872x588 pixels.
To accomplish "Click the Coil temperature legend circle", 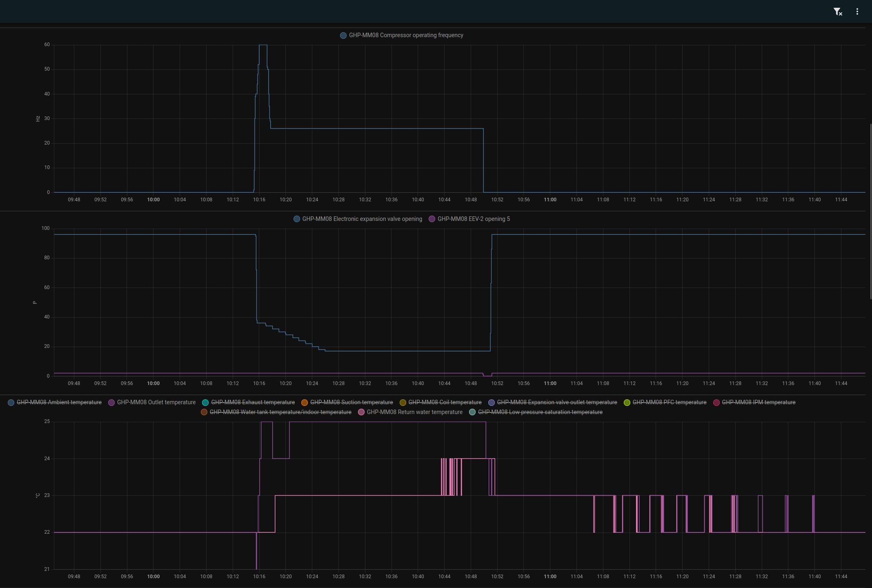I will click(403, 403).
